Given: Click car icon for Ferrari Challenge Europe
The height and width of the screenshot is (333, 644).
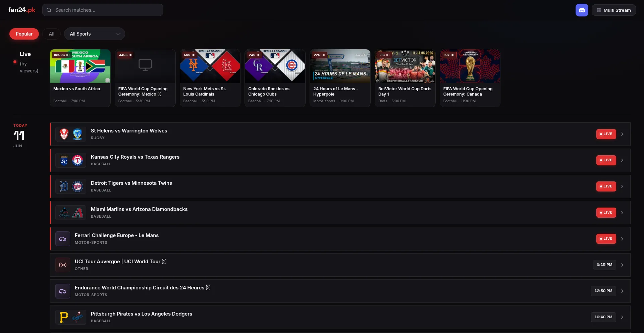Looking at the screenshot, I should [63, 239].
